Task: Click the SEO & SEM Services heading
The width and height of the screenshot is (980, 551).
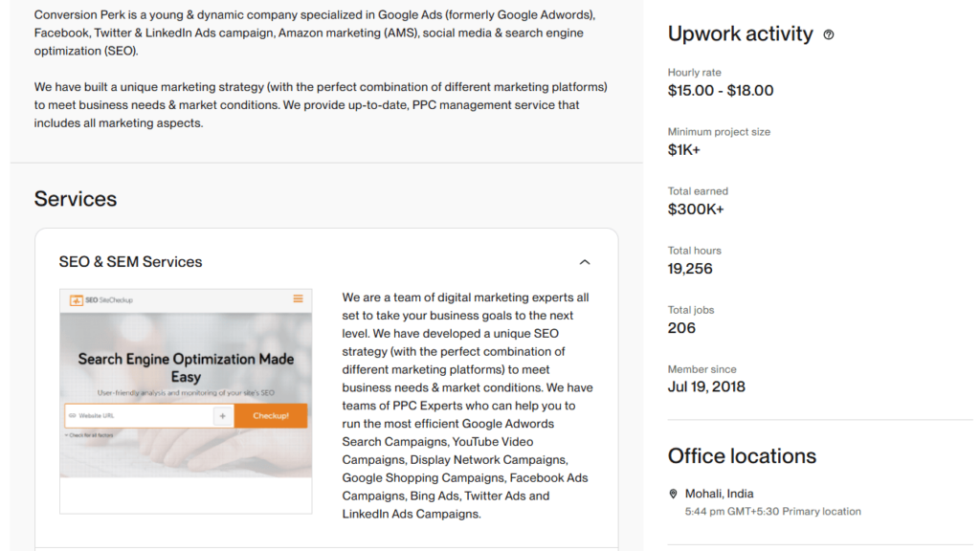Action: click(130, 262)
